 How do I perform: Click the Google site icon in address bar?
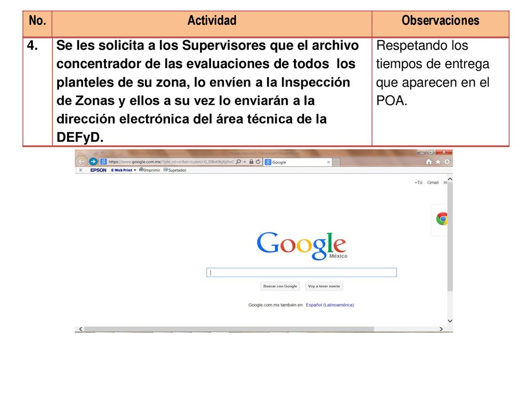tap(103, 162)
